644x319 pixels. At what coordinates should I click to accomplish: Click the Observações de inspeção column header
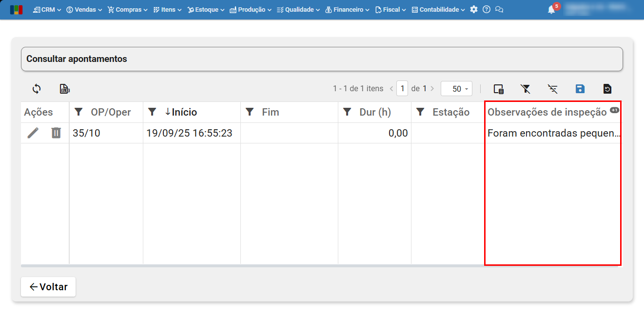point(547,112)
